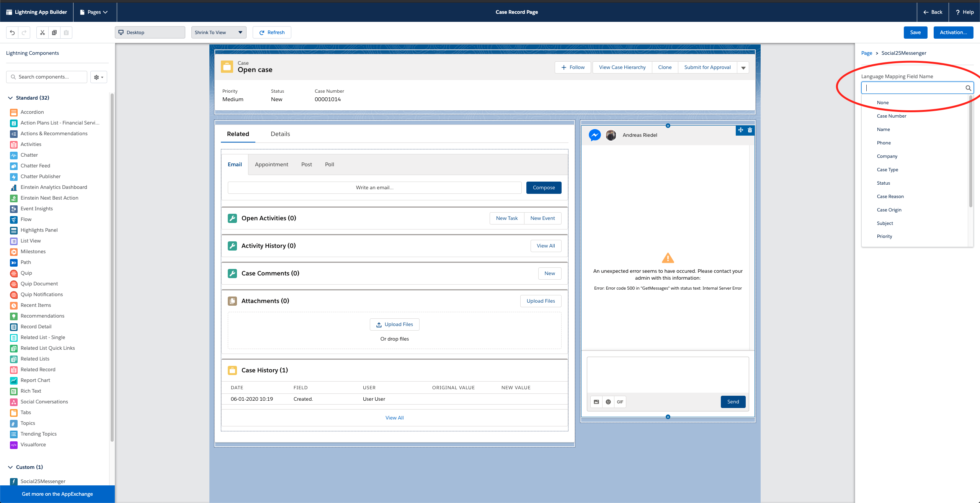
Task: Click the image attachment icon in messenger
Action: coord(596,402)
